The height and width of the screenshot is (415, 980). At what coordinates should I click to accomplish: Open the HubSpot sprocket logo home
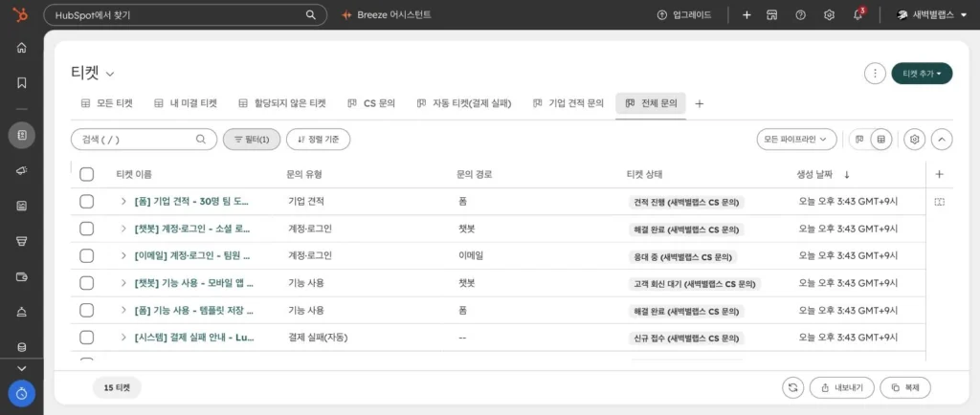tap(21, 15)
